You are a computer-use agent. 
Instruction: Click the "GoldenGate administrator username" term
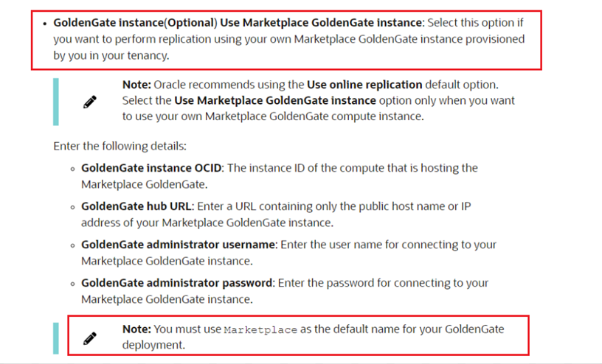point(179,245)
